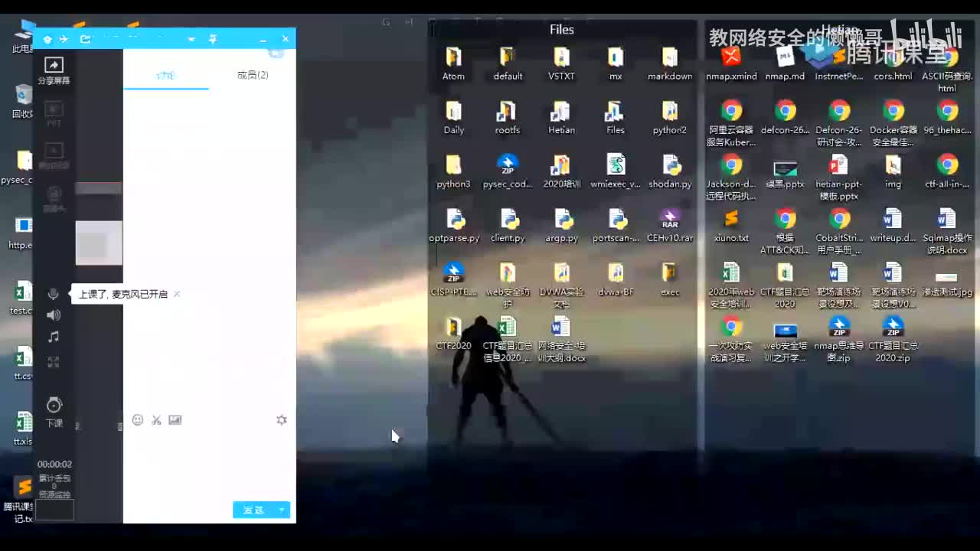Open the img folder

(893, 172)
